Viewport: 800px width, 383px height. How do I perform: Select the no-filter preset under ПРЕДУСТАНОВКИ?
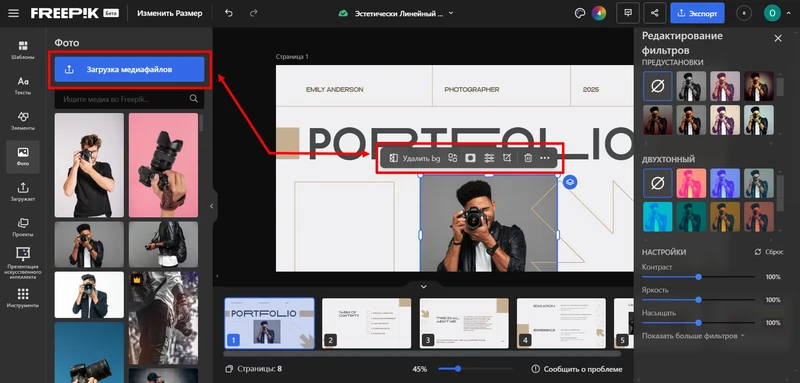click(x=658, y=86)
